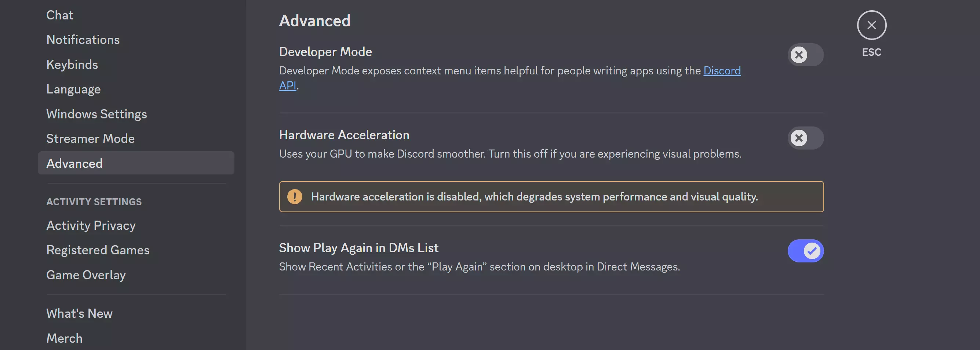The width and height of the screenshot is (980, 350).
Task: Close settings with the ESC X icon
Action: (871, 25)
